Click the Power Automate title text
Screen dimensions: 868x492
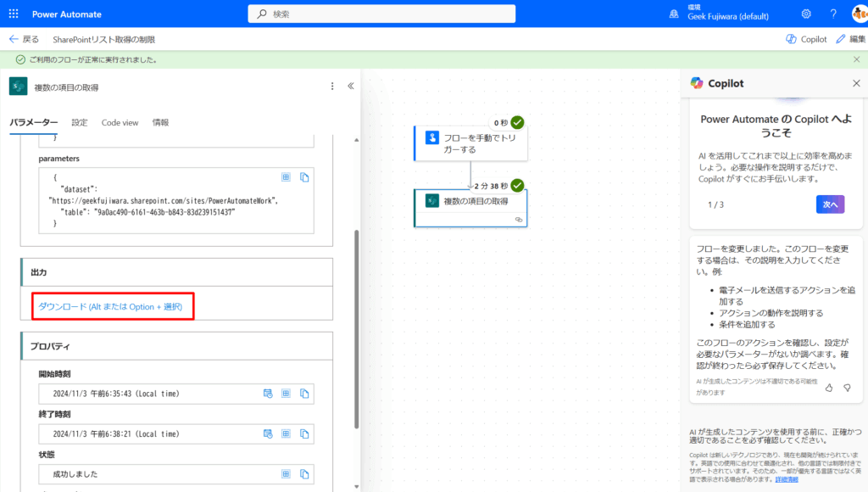point(66,14)
